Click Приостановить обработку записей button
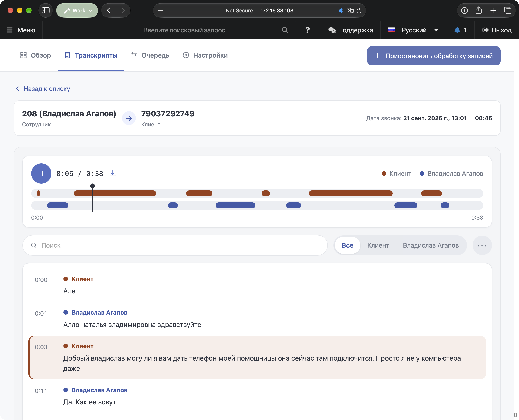519x420 pixels. (434, 56)
